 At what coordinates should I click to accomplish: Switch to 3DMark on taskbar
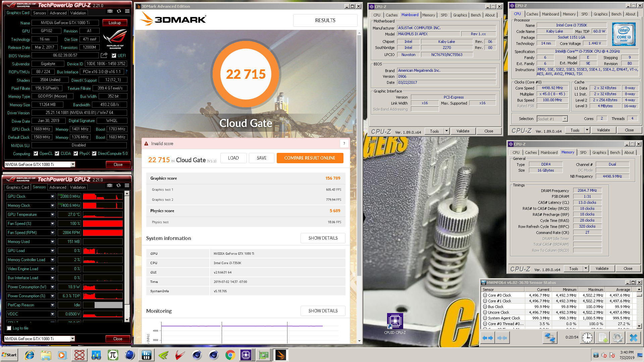tap(280, 355)
